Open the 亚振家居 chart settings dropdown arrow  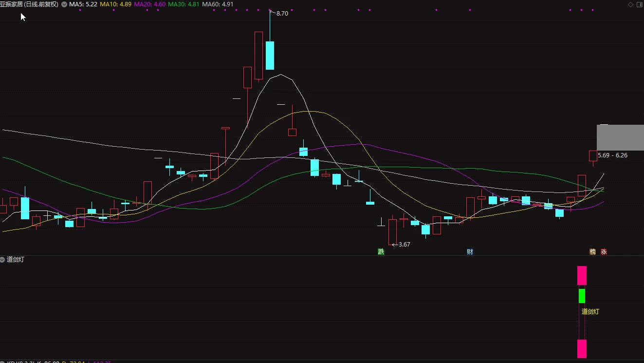pyautogui.click(x=64, y=4)
